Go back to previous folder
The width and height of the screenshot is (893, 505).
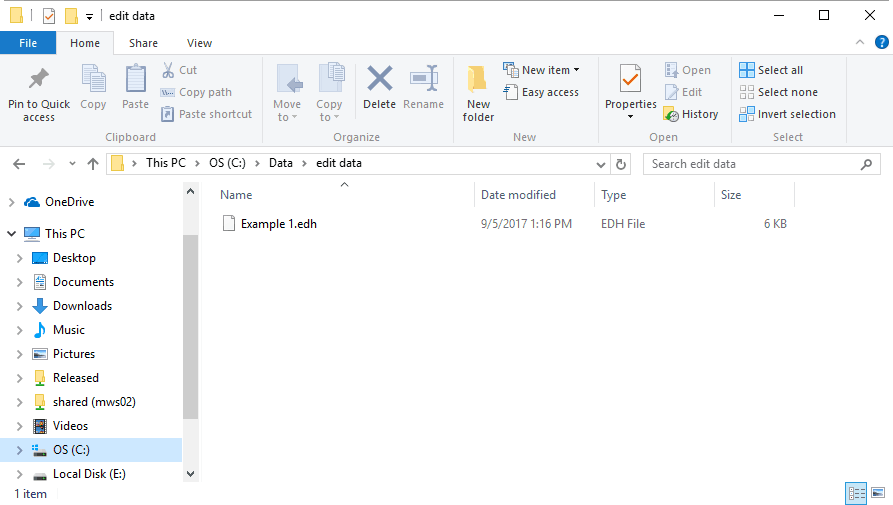[19, 164]
